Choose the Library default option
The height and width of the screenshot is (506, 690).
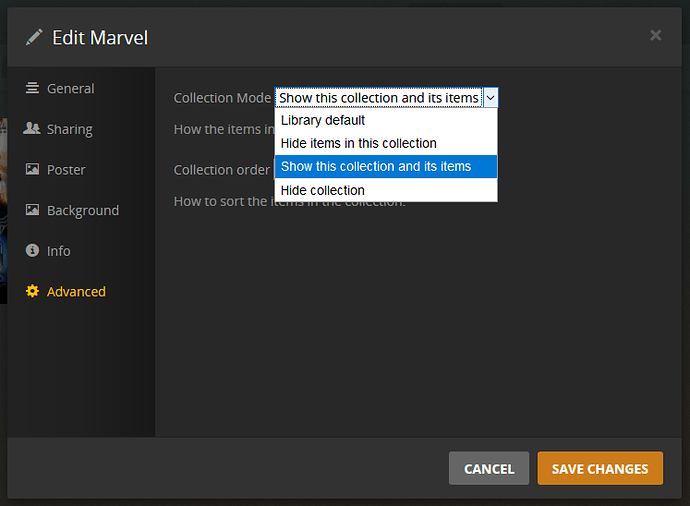(322, 120)
